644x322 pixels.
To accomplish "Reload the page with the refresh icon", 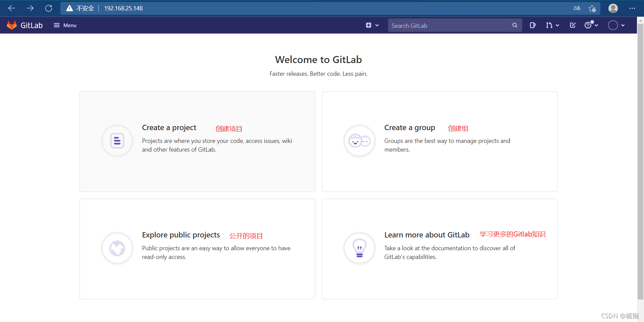I will coord(49,8).
